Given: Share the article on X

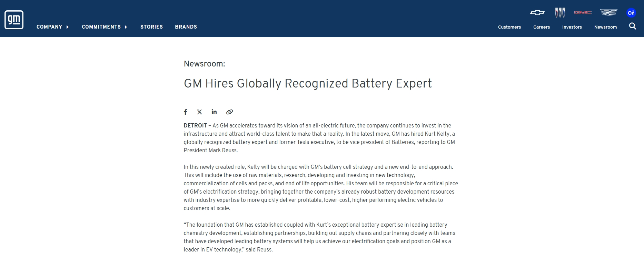Looking at the screenshot, I should 199,112.
